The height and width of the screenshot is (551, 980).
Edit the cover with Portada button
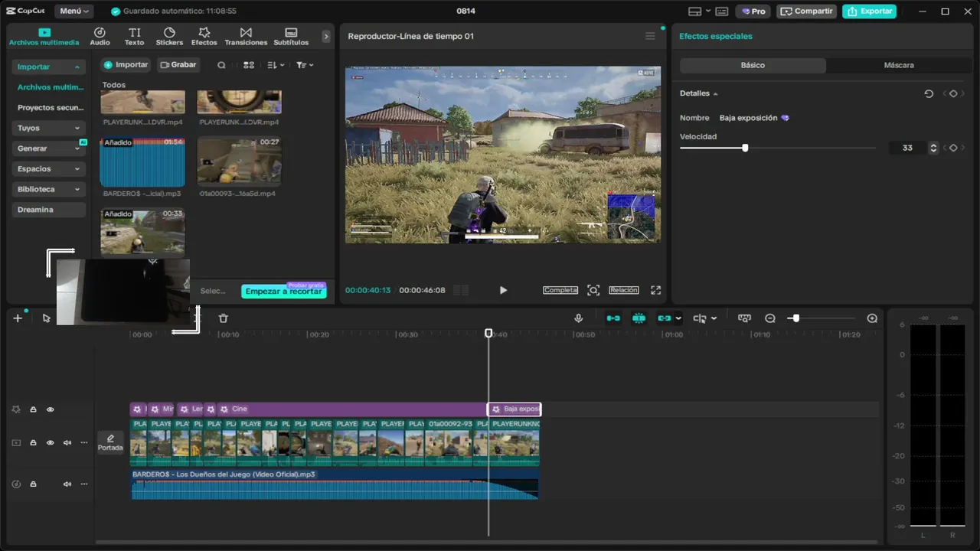coord(110,442)
